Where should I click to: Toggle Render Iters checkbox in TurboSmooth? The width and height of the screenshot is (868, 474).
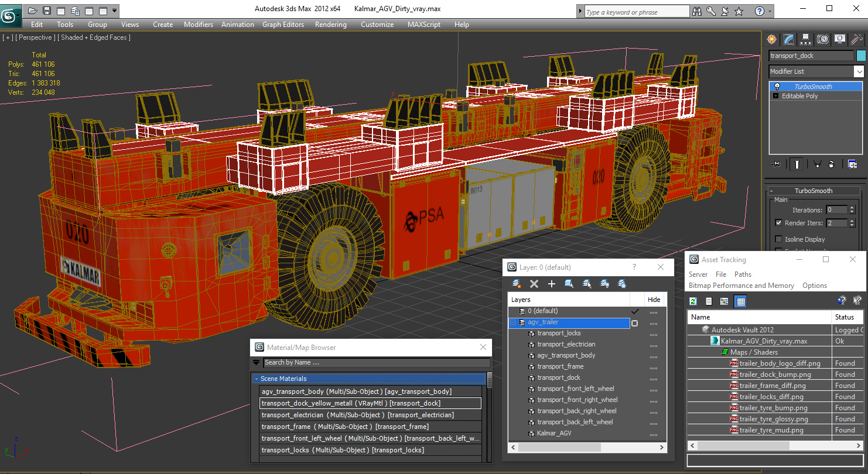click(778, 222)
